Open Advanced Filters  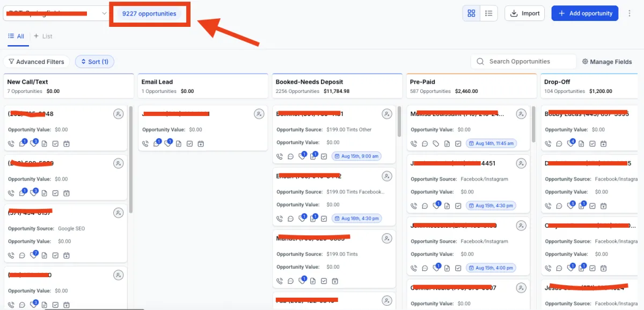[x=36, y=62]
